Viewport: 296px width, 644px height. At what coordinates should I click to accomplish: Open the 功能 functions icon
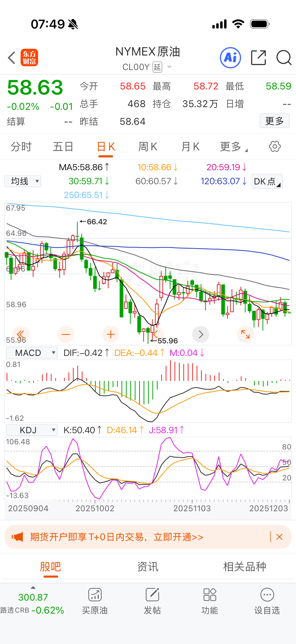210,595
